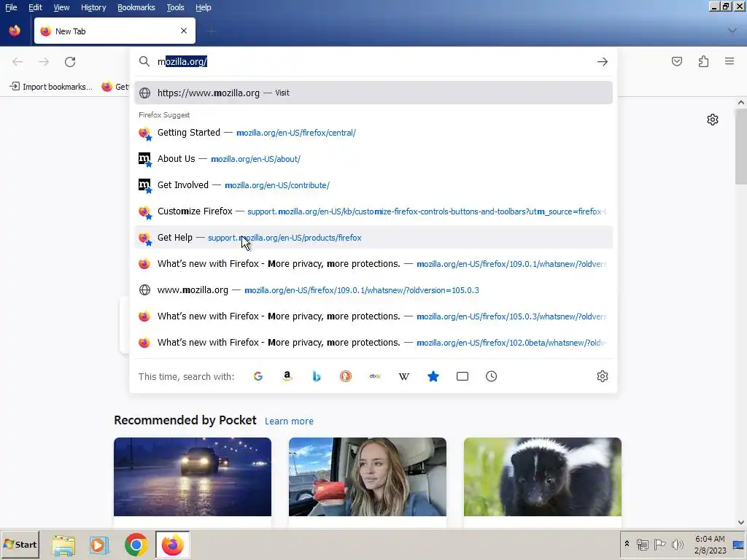The height and width of the screenshot is (560, 747).
Task: Select Get Involved suggestion
Action: (x=373, y=184)
